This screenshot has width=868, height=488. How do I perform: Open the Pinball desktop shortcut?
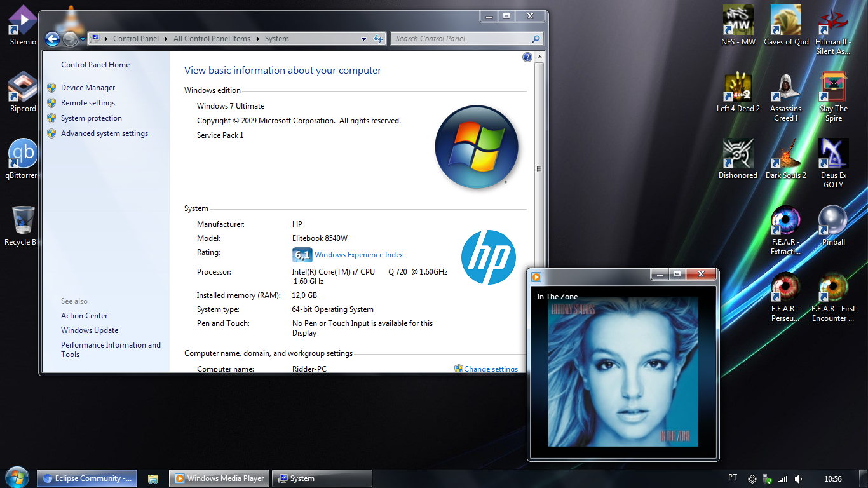[833, 221]
